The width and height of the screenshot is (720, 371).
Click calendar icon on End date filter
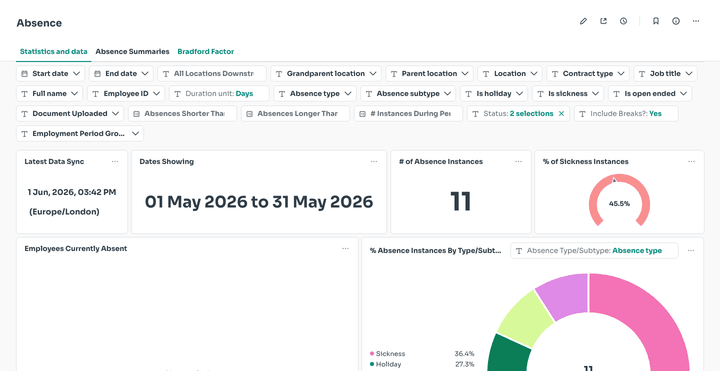pyautogui.click(x=97, y=73)
